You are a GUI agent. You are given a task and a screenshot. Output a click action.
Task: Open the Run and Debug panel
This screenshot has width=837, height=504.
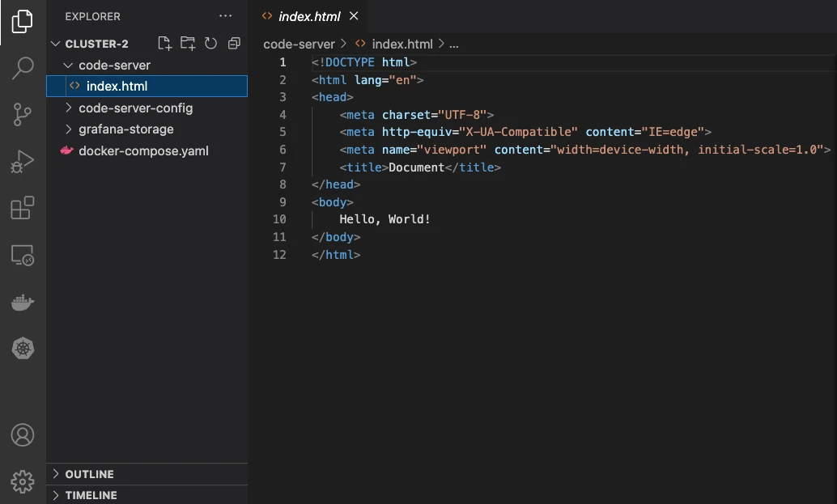[22, 161]
